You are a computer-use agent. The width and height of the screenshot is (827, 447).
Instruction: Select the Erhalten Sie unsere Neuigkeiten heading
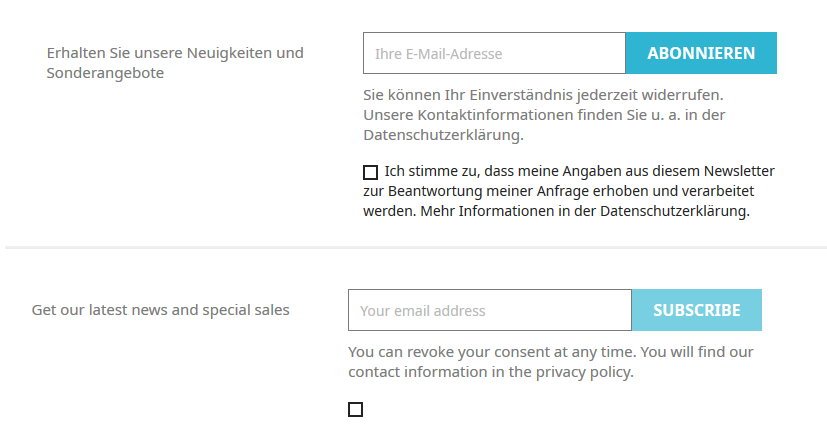coord(175,52)
